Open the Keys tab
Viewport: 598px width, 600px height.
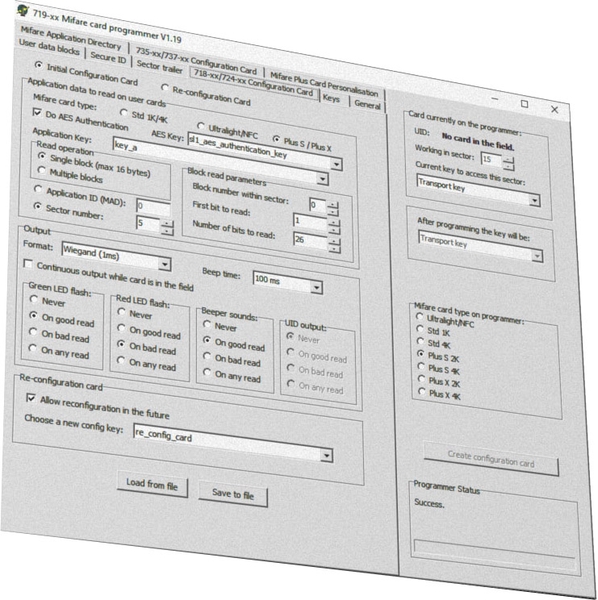point(331,98)
